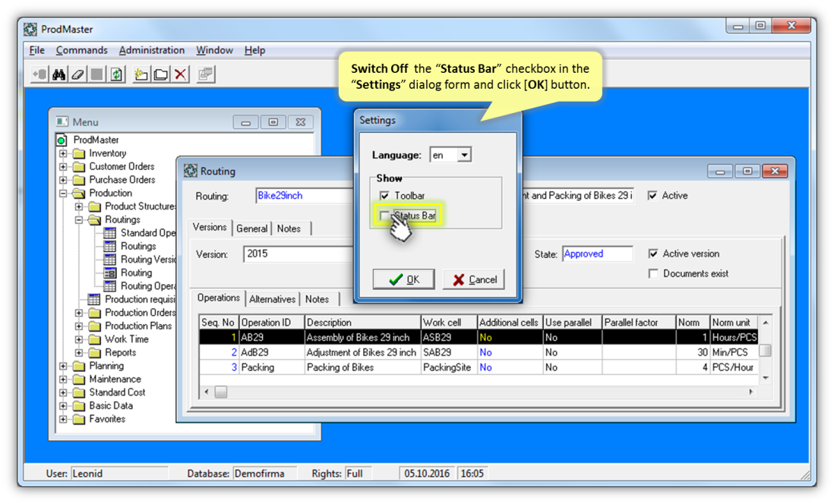The height and width of the screenshot is (504, 834).
Task: Click the Work Time folder icon
Action: click(95, 339)
